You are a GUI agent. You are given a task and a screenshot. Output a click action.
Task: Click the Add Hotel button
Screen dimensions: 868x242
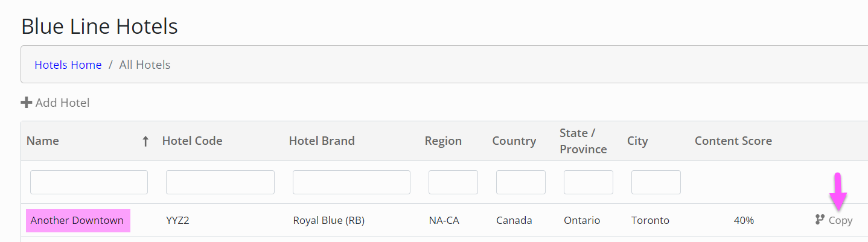click(56, 103)
